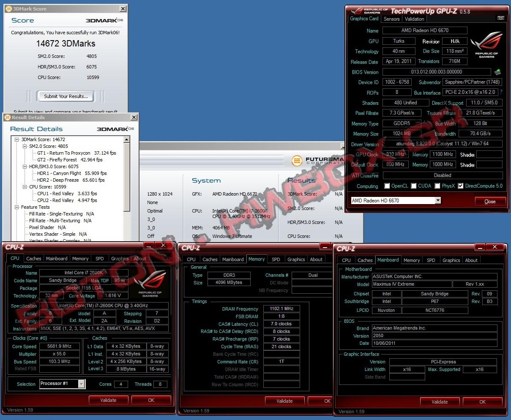Click the 14672 3DMarks score text

click(66, 44)
